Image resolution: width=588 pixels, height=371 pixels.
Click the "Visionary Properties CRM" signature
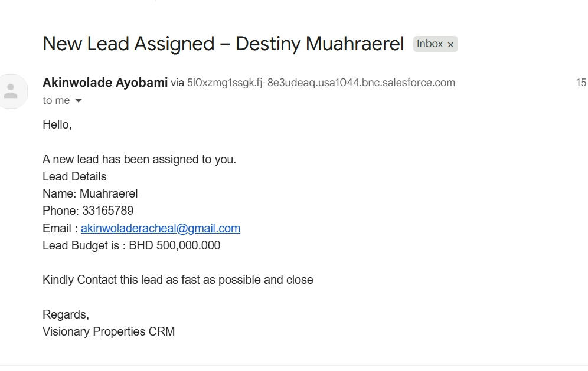click(x=109, y=331)
